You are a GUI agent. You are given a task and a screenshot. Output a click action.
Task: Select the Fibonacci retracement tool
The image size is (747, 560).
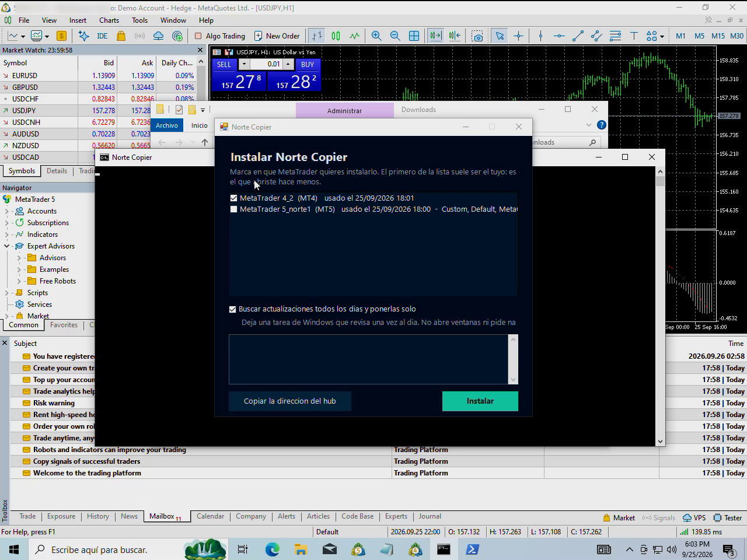click(615, 36)
